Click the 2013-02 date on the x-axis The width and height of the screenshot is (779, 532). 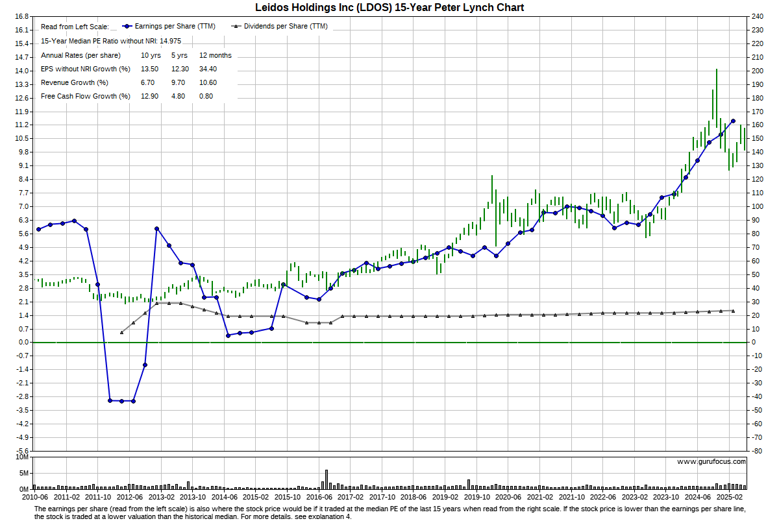(x=161, y=496)
